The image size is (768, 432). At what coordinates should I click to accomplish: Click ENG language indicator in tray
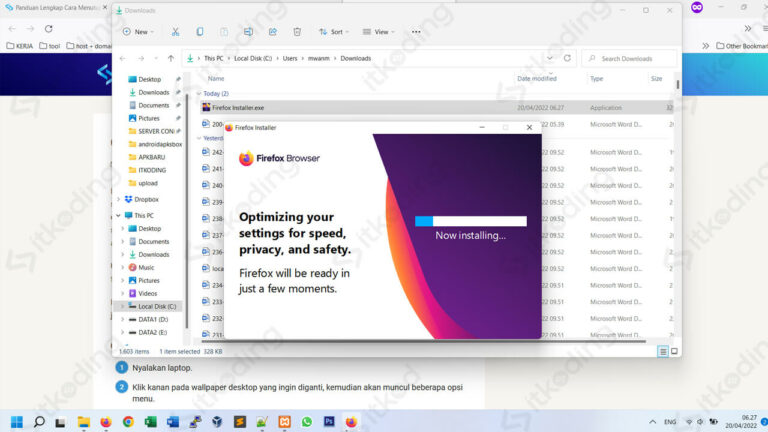pyautogui.click(x=670, y=422)
